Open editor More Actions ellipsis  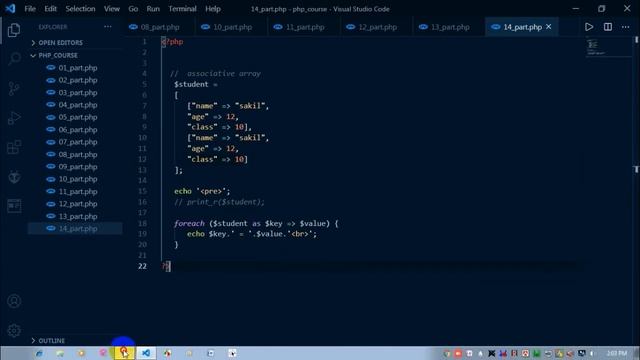625,27
